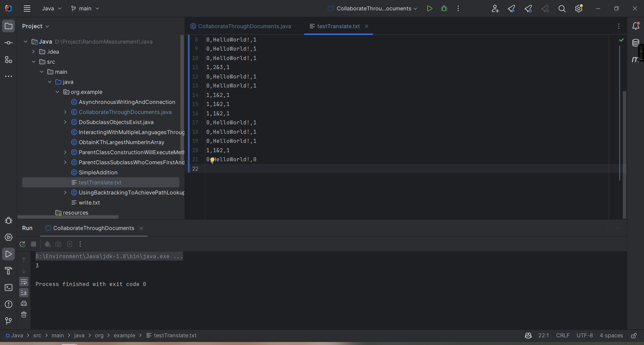This screenshot has width=644, height=345.
Task: Expand DoSubclassObjectsExist.java node
Action: click(x=65, y=122)
